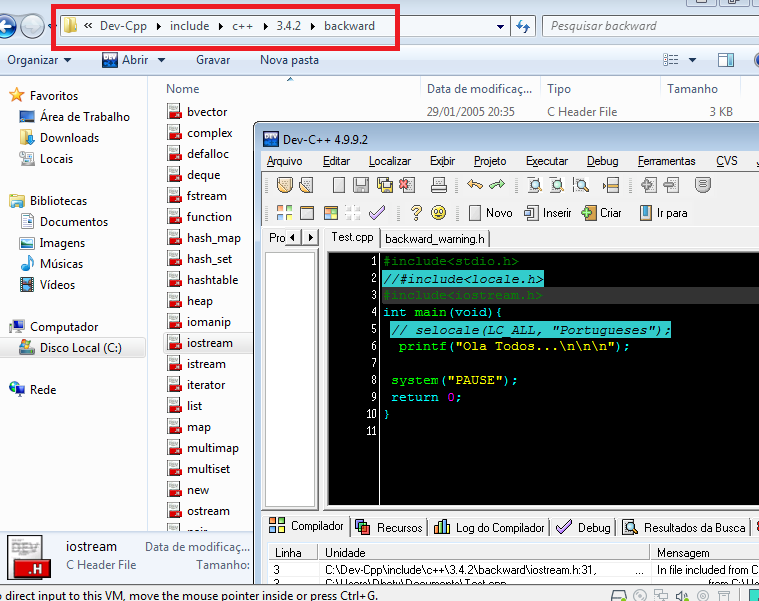Click Nova pasta in the Explorer command bar
The width and height of the screenshot is (759, 601).
point(289,60)
